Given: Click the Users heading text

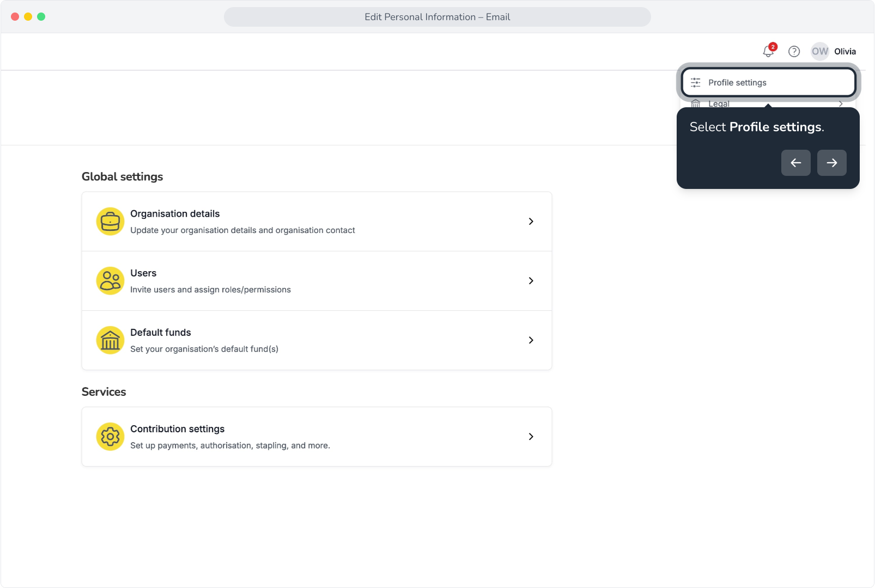Looking at the screenshot, I should point(143,273).
